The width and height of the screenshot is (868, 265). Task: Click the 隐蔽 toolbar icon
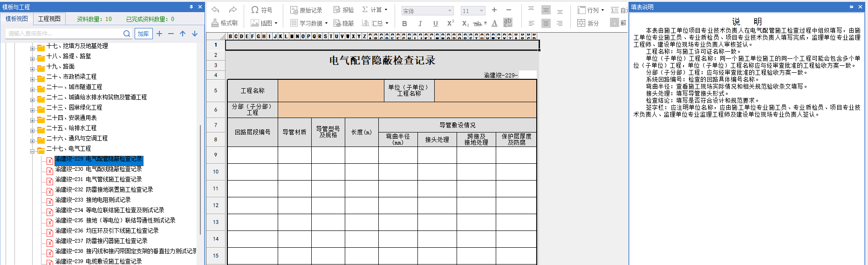click(344, 23)
